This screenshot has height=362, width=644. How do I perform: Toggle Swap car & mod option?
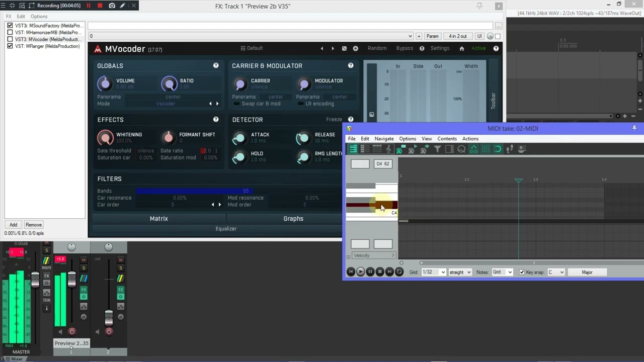pyautogui.click(x=256, y=104)
